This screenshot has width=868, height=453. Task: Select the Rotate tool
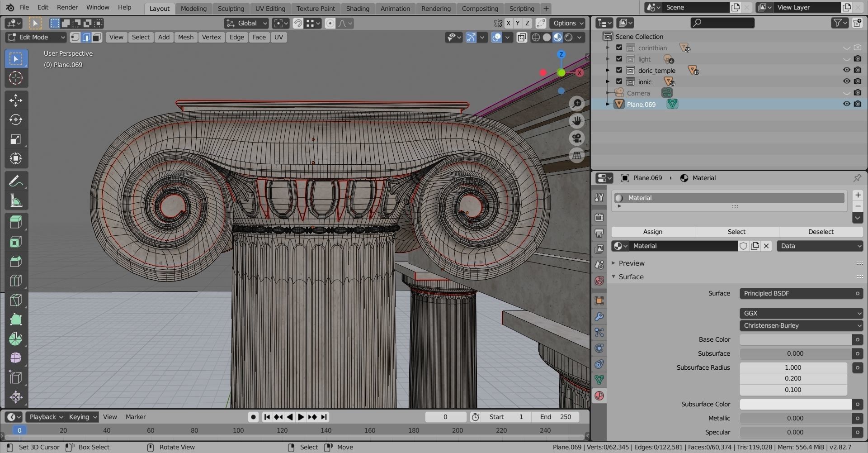[16, 119]
